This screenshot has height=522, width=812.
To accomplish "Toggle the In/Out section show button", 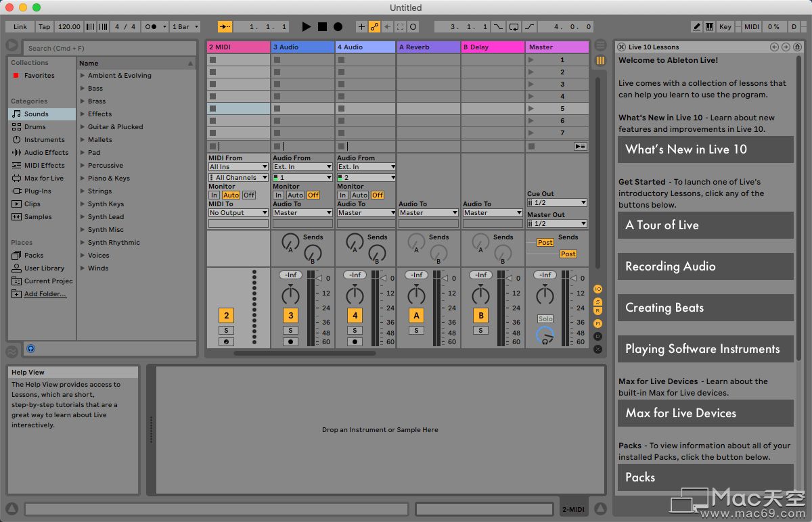I will point(597,289).
